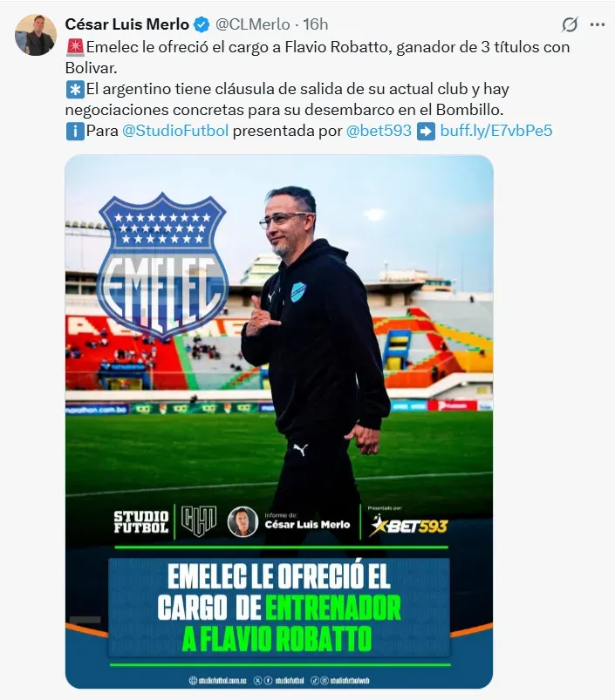The image size is (615, 700).
Task: Click the blue verified badge icon
Action: pyautogui.click(x=202, y=24)
